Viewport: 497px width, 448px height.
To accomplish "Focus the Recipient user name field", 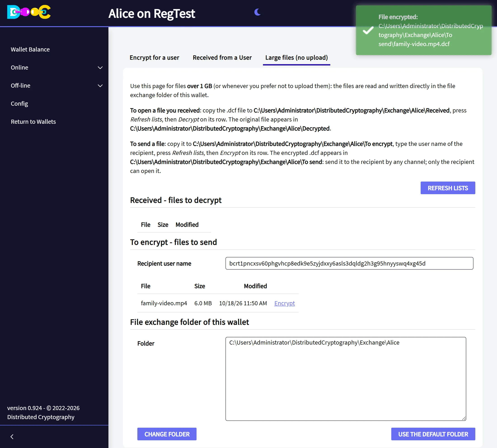I will 349,263.
